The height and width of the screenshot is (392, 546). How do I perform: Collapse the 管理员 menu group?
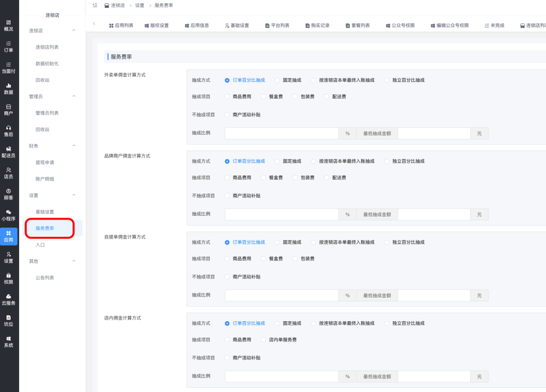[x=74, y=96]
